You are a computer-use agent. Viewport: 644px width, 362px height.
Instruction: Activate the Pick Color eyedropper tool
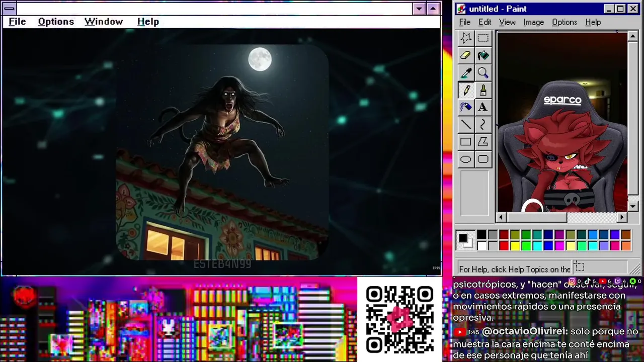pyautogui.click(x=466, y=73)
